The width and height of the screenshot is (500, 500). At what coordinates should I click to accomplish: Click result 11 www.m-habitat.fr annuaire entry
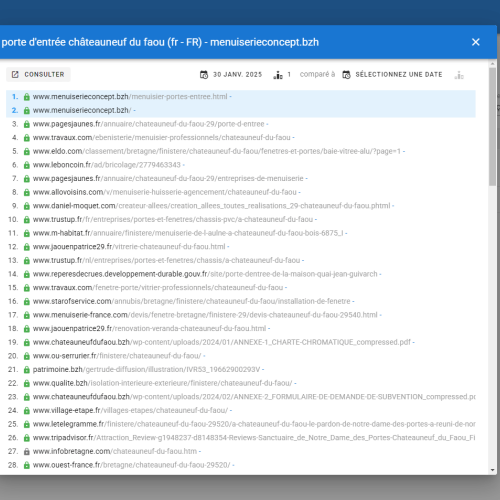point(188,233)
